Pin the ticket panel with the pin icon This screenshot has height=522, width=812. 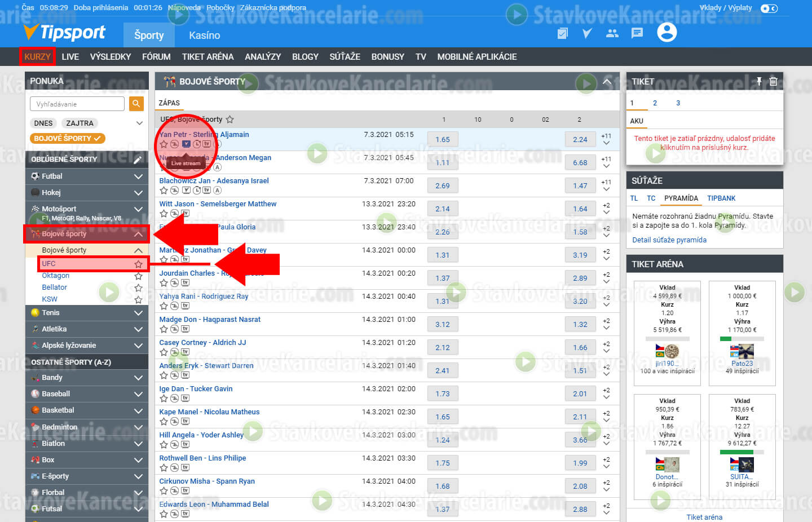(x=759, y=81)
